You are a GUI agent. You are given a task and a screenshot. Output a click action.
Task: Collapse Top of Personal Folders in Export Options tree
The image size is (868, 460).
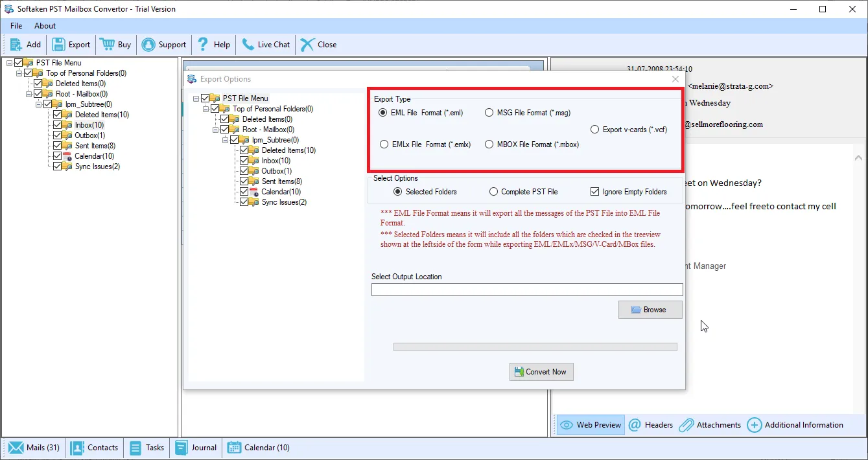[205, 109]
